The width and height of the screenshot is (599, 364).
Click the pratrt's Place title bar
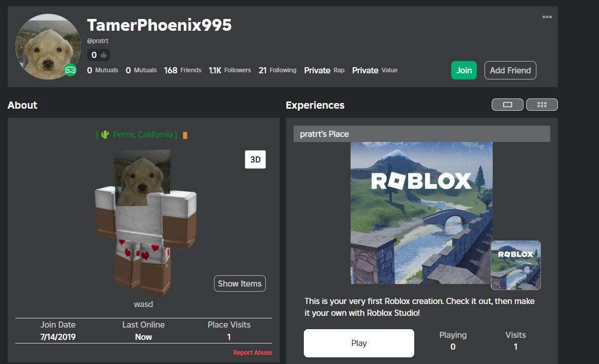coord(422,134)
